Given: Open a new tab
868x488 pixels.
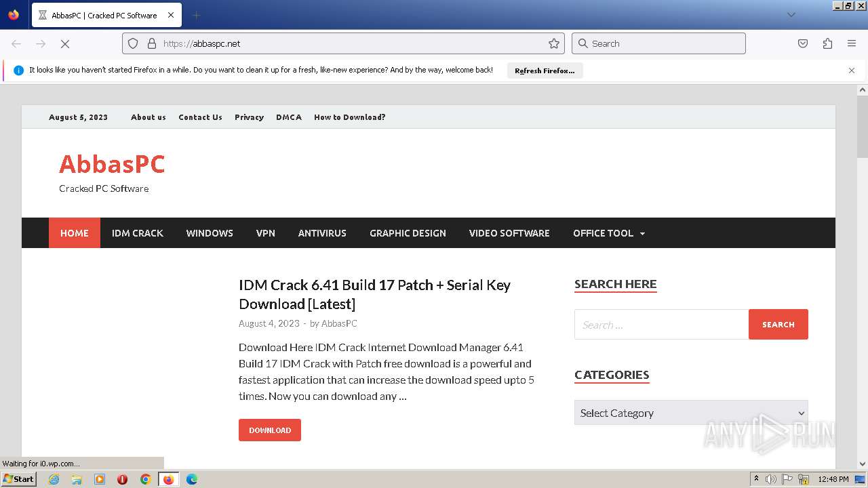Looking at the screenshot, I should (x=196, y=15).
